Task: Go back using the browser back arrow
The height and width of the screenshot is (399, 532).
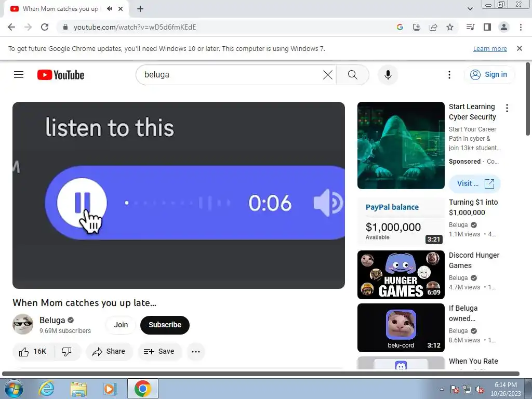Action: click(x=11, y=27)
